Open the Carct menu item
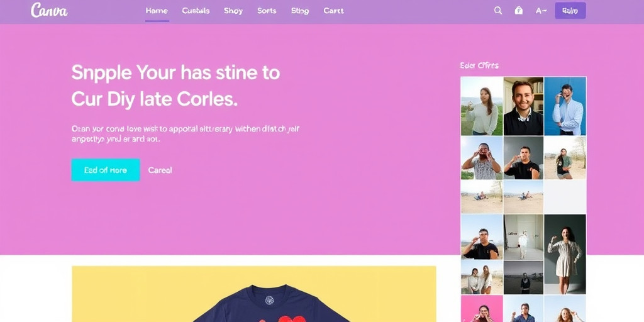Viewport: 644px width, 322px height. click(333, 11)
